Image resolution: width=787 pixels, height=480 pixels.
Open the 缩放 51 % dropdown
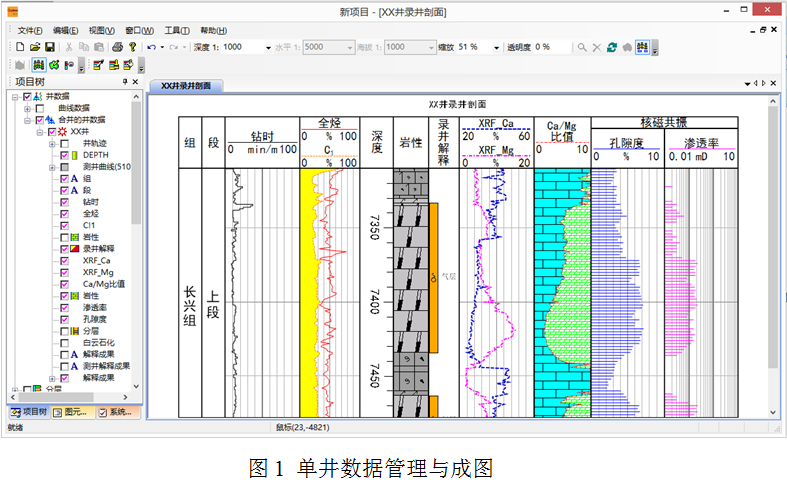click(x=496, y=48)
